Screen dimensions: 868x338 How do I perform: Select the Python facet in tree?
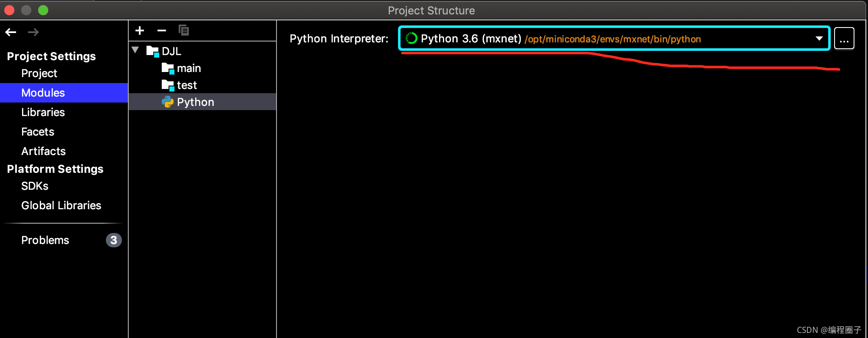point(202,102)
